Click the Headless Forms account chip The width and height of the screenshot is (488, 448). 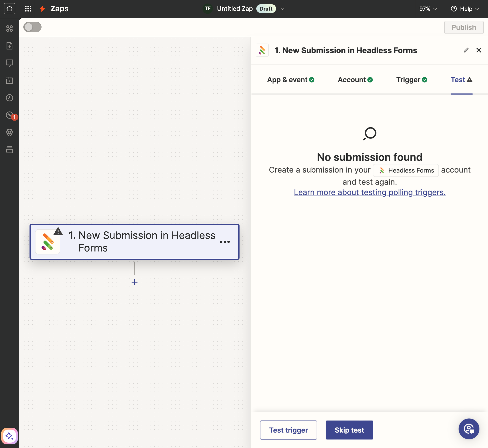[406, 170]
